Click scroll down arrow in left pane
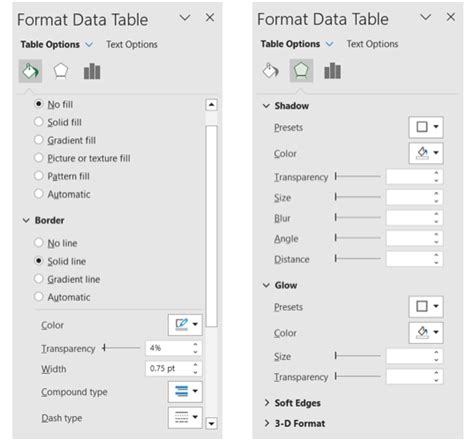The image size is (474, 441). tap(211, 423)
